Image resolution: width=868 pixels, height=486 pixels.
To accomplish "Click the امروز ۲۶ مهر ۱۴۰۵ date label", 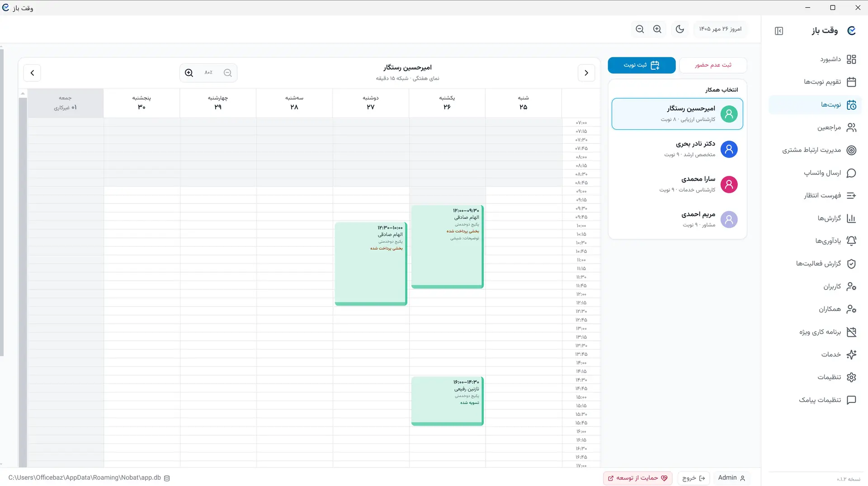I will point(720,29).
